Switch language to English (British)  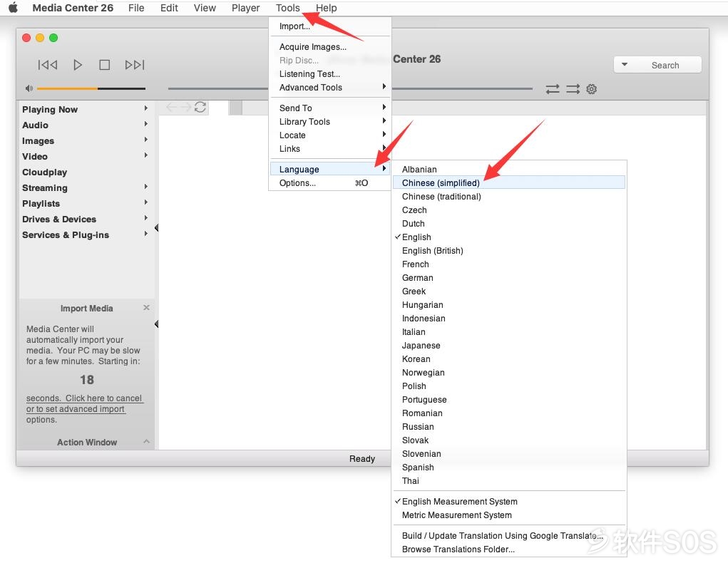pos(509,251)
